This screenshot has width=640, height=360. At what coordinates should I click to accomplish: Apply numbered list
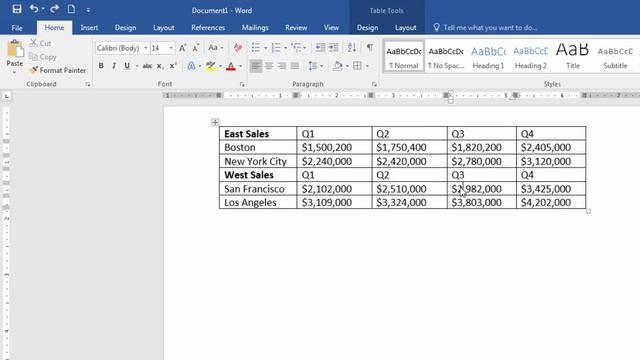tap(276, 48)
